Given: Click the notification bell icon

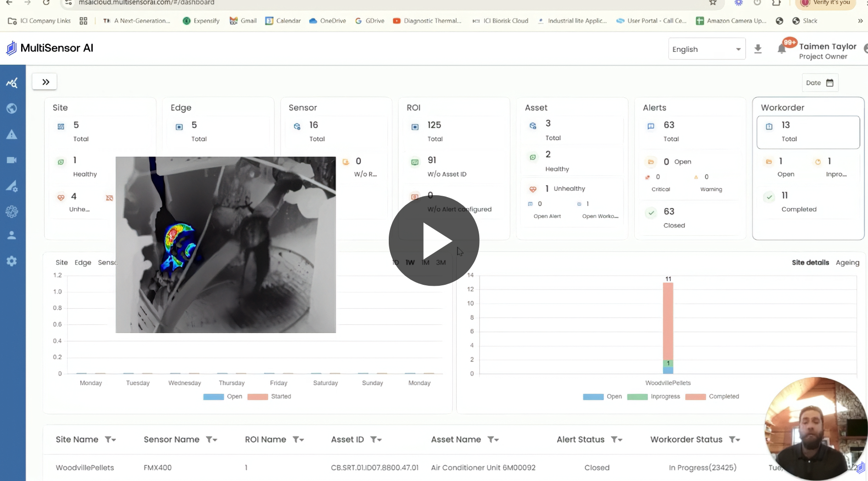Looking at the screenshot, I should (x=782, y=49).
